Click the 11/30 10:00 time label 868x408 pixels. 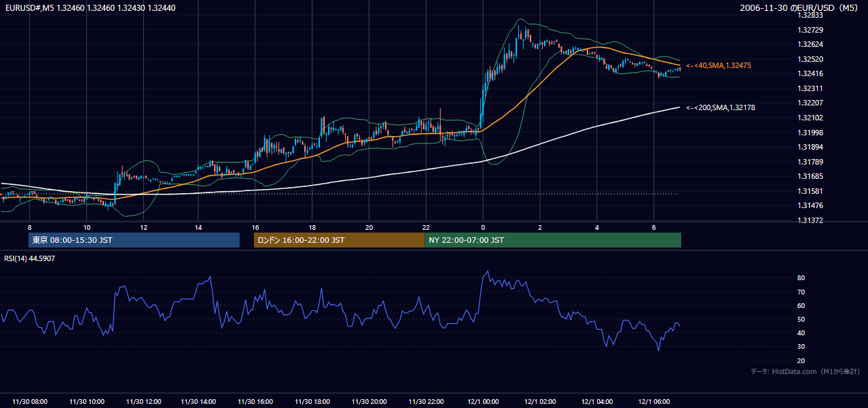pyautogui.click(x=87, y=402)
